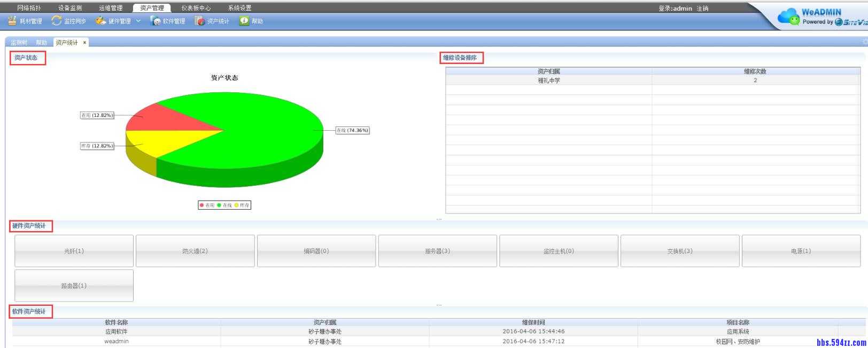Viewport: 868px width, 348px height.
Task: Click the 注销 logout link
Action: click(x=702, y=9)
